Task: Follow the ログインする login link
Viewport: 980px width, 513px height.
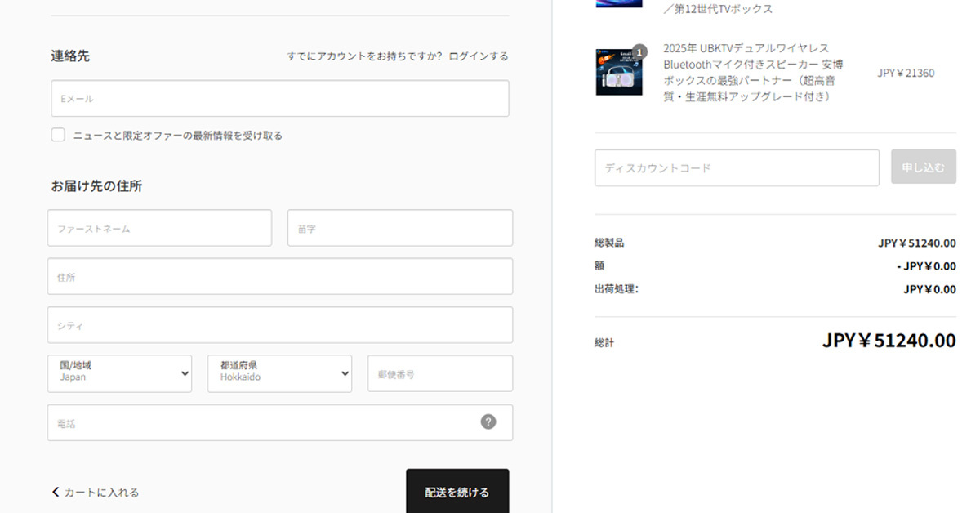Action: point(478,56)
